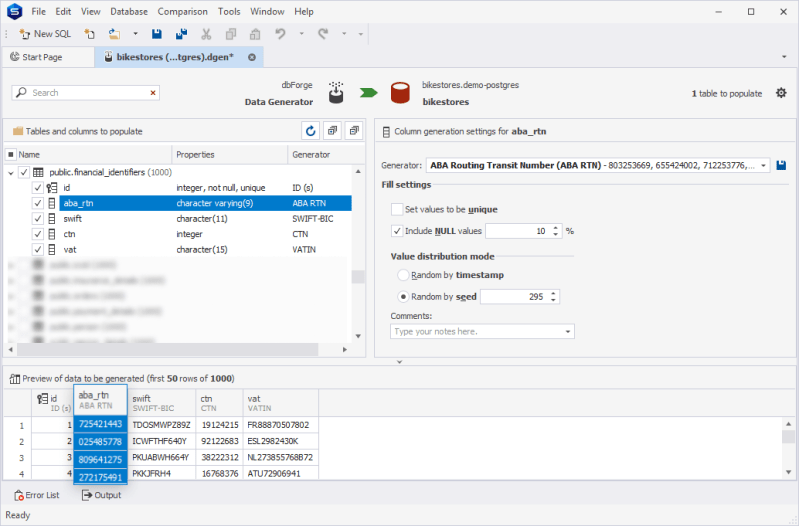Click the Properties column header
Image resolution: width=799 pixels, height=526 pixels.
tap(230, 154)
